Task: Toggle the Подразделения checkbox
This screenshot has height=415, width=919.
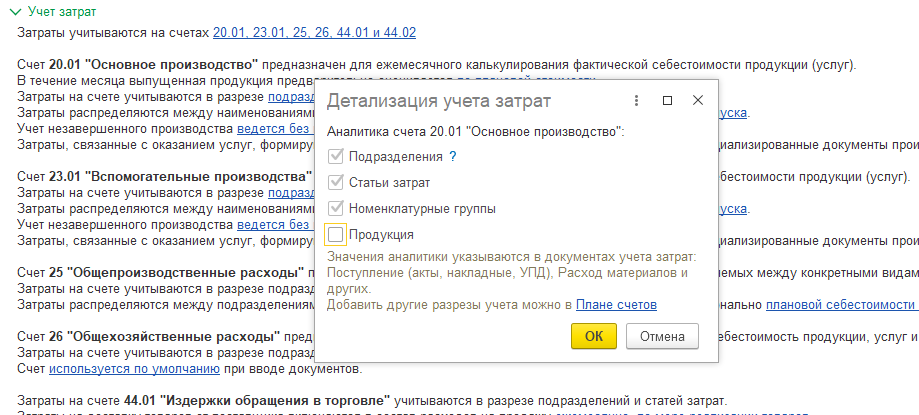Action: click(x=335, y=157)
